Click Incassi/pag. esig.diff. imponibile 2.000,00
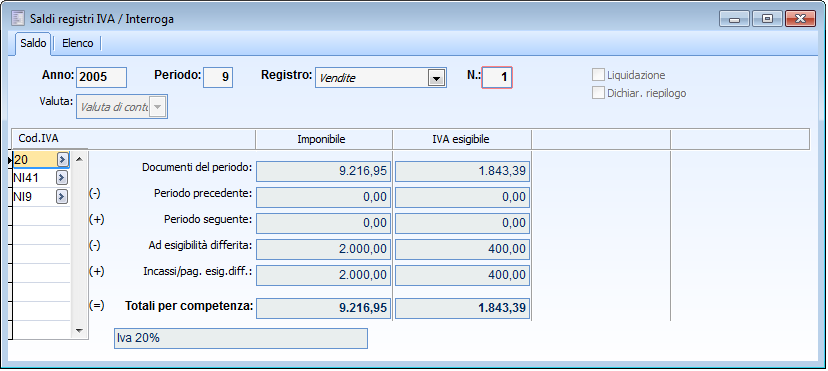The height and width of the screenshot is (371, 828). pos(323,275)
